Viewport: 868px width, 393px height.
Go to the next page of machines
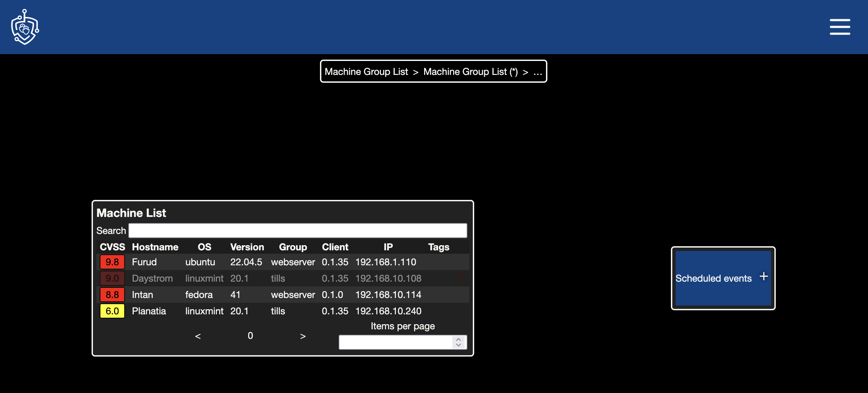(303, 336)
